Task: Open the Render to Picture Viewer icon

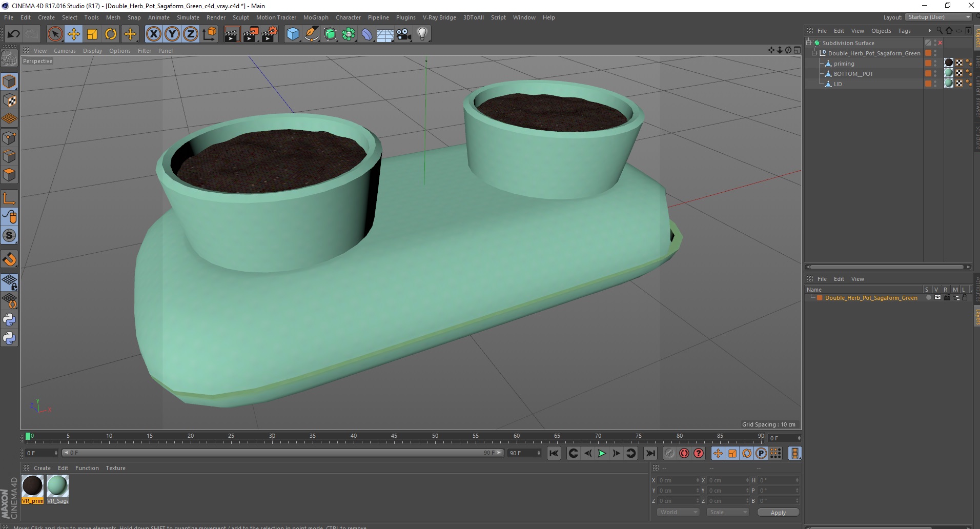Action: pyautogui.click(x=251, y=34)
